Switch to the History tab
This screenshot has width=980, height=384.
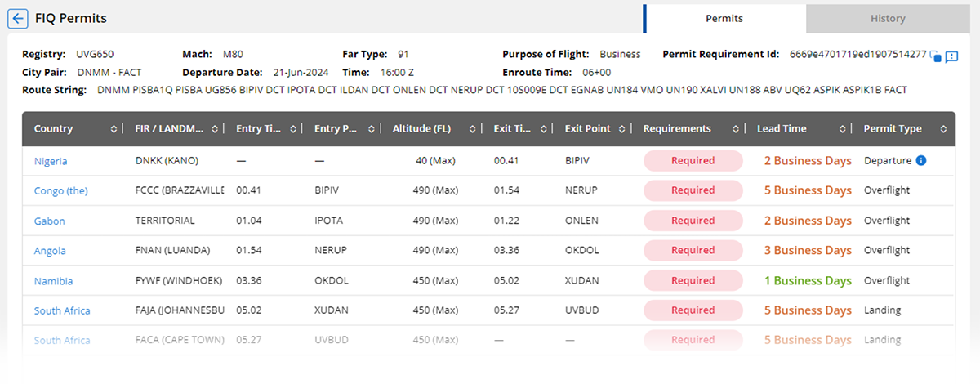click(x=887, y=18)
